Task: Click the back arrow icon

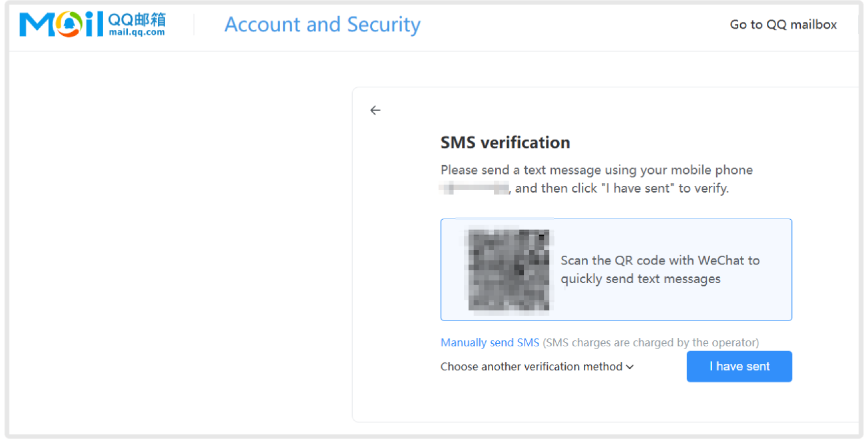Action: (x=375, y=110)
